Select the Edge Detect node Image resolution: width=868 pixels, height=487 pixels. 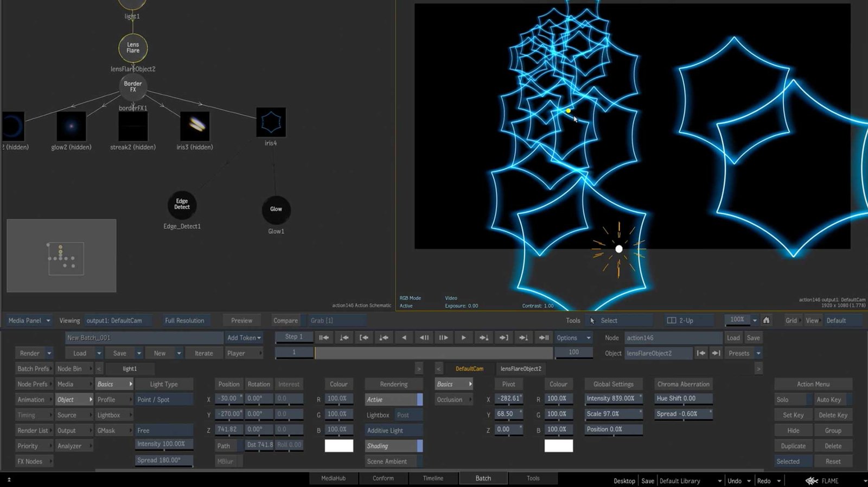point(182,205)
